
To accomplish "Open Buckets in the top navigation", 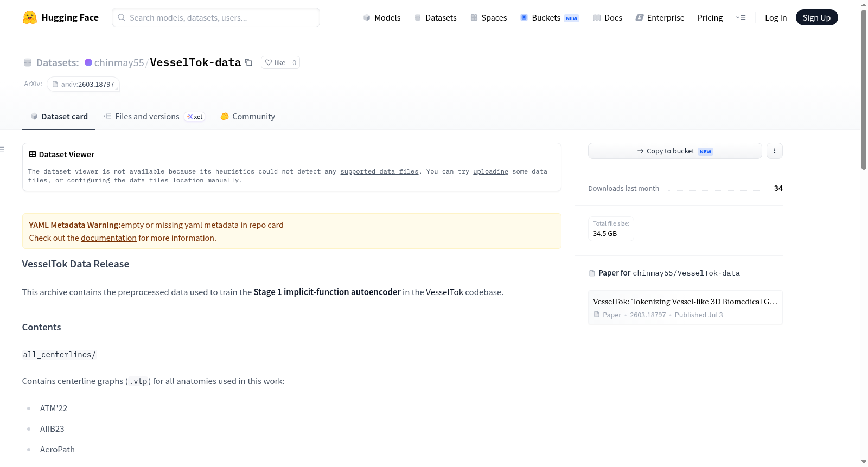I will pyautogui.click(x=550, y=17).
